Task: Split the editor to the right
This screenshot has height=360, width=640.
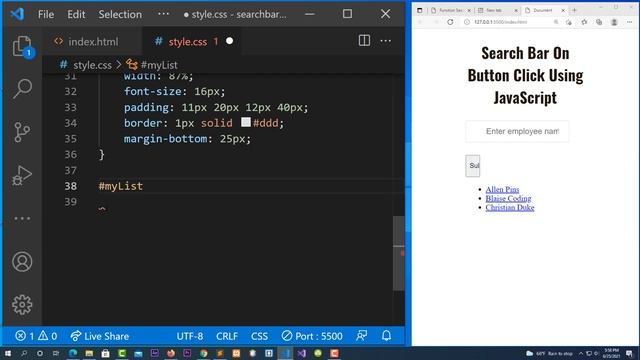Action: pyautogui.click(x=364, y=41)
